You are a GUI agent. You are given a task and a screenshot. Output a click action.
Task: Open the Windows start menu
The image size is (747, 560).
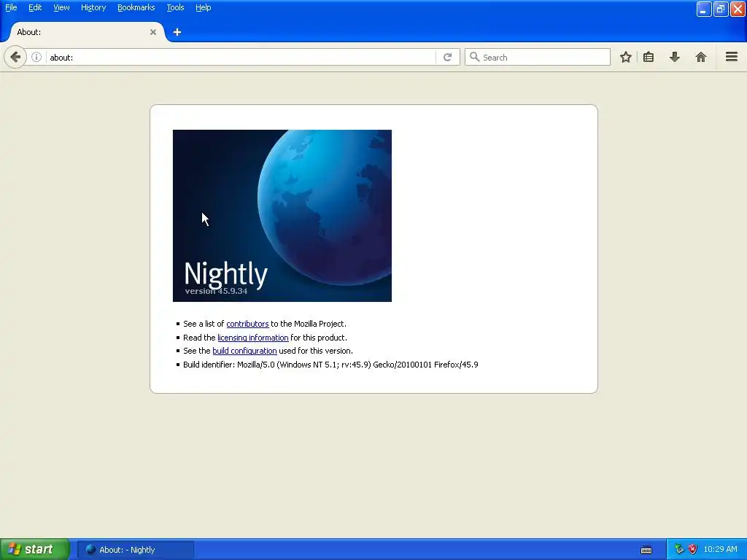[35, 549]
